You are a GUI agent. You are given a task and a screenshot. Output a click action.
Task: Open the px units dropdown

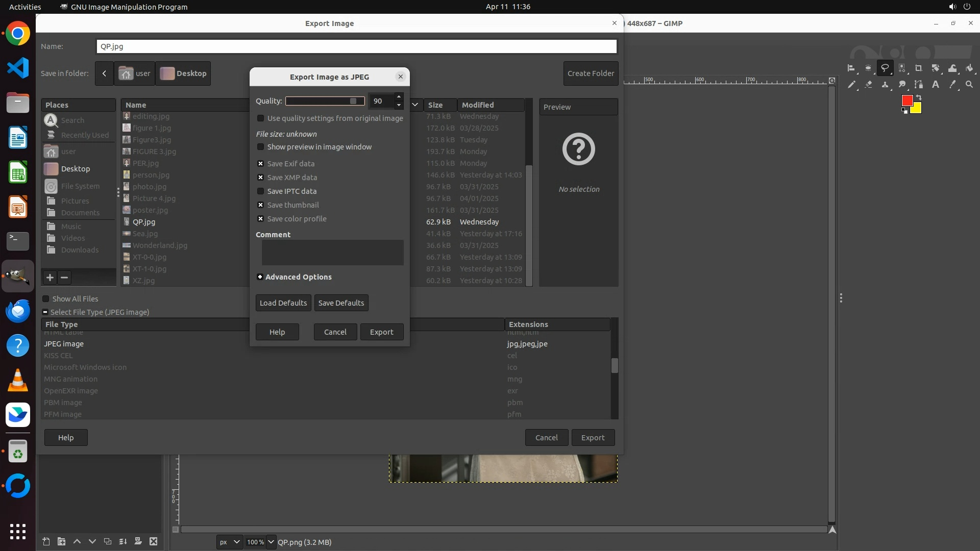coord(229,542)
